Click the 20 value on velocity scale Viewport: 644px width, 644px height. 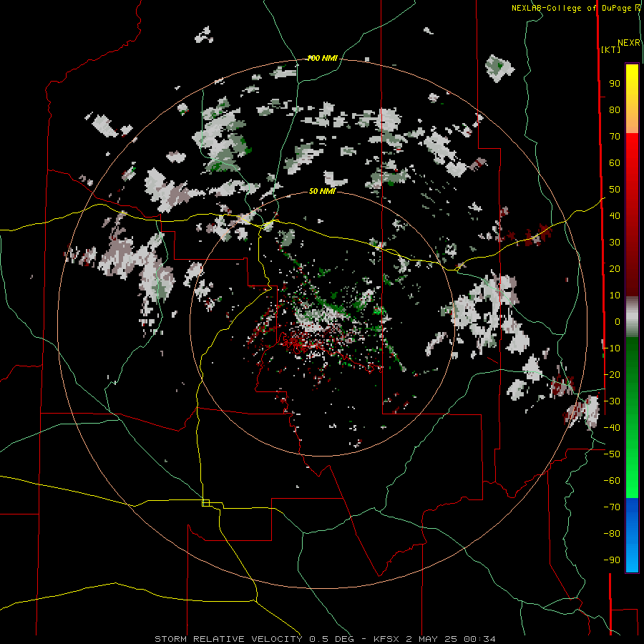(x=615, y=269)
